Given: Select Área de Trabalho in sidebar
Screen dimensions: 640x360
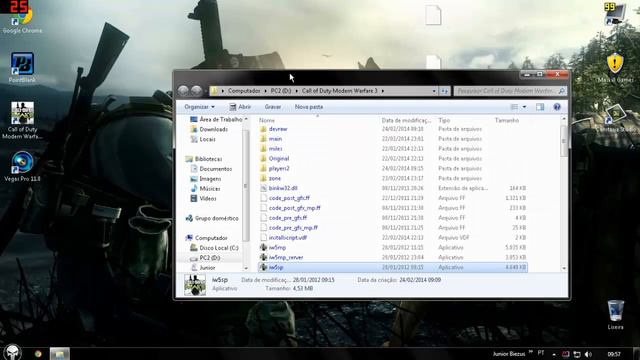Looking at the screenshot, I should [216, 119].
